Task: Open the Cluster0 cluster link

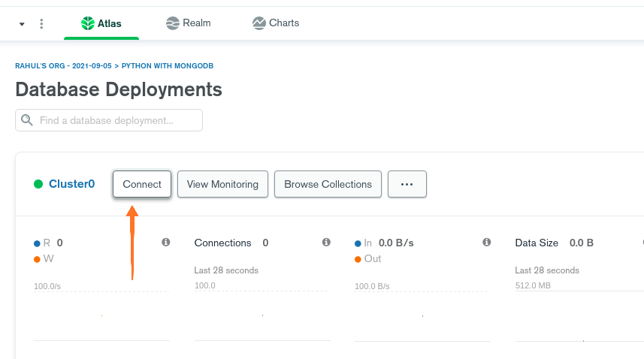Action: pos(72,184)
